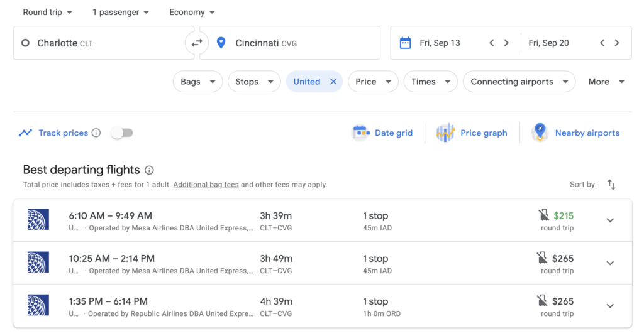Click the destination map pin icon
The width and height of the screenshot is (644, 336).
pos(221,43)
